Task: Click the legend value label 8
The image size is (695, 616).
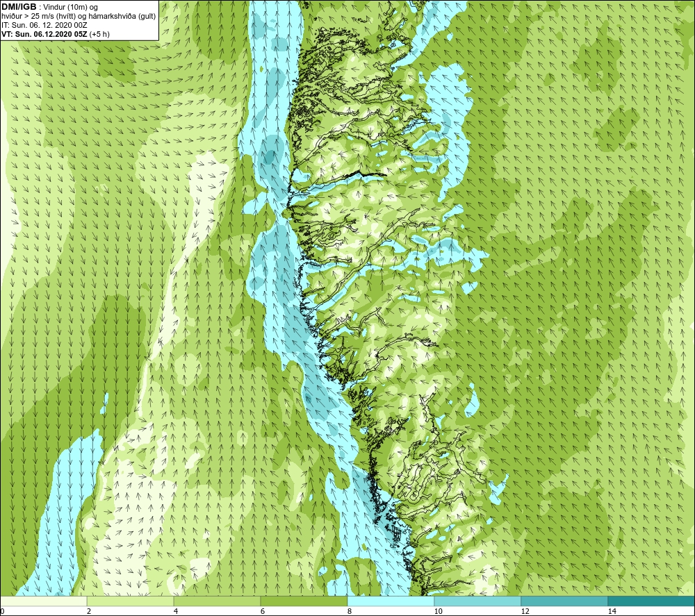Action: (350, 612)
